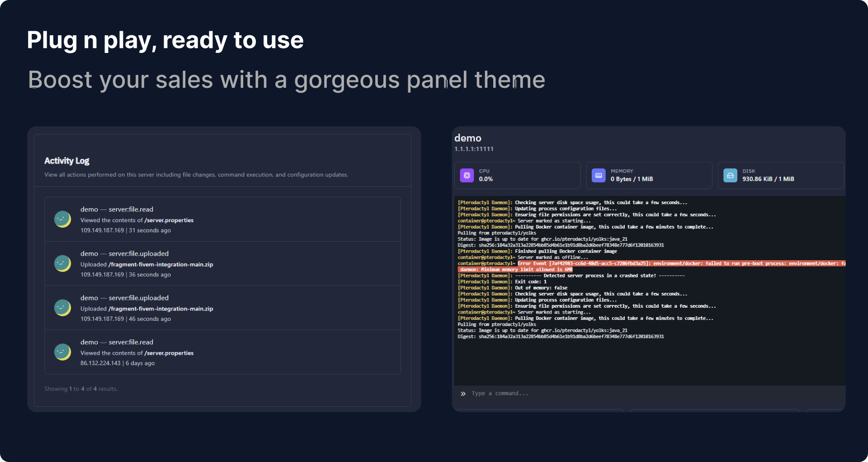Open the fragment-fivem zip from 36 seconds ago entry
The image size is (868, 462).
[160, 265]
